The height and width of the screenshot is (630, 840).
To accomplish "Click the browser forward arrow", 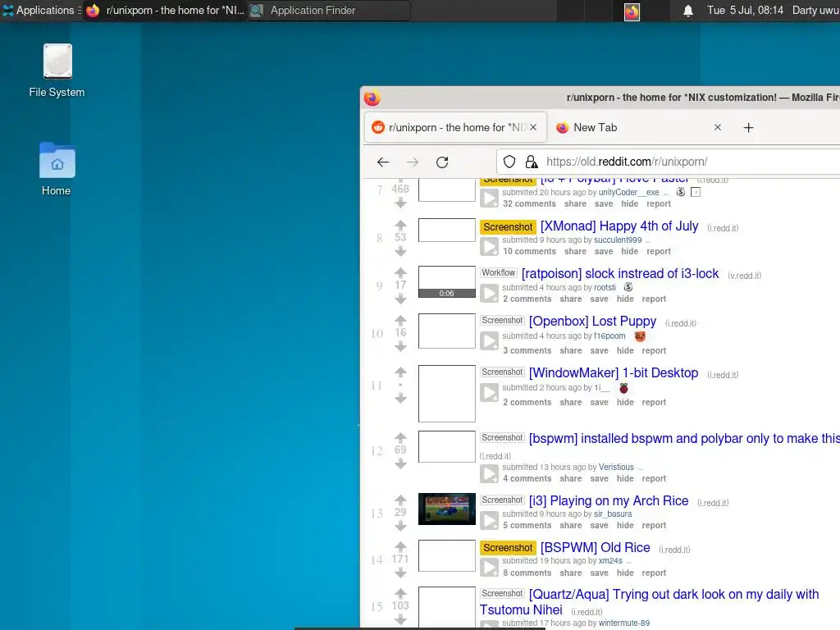I will (413, 162).
